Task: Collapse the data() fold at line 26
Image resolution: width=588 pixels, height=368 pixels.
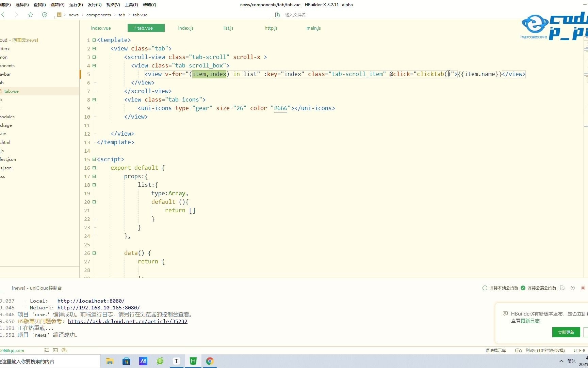Action: point(94,253)
